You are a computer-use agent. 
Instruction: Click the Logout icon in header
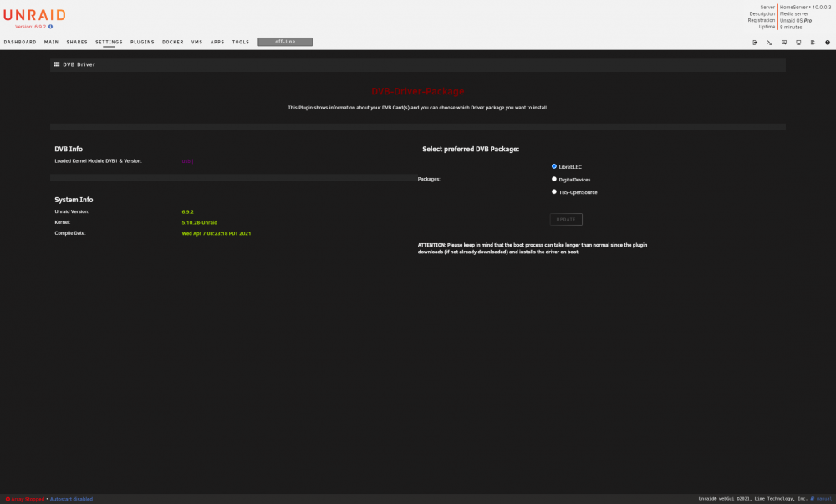coord(755,42)
